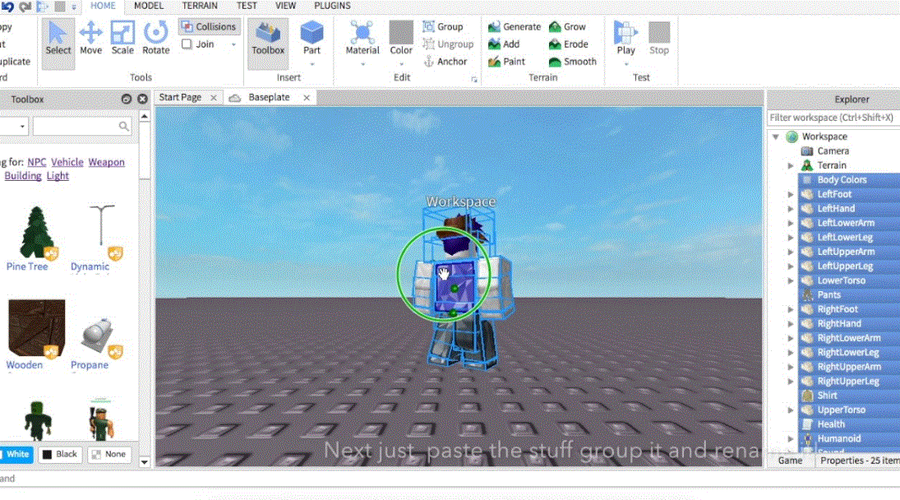Select Camera in the Explorer tree
This screenshot has height=500, width=900.
833,151
